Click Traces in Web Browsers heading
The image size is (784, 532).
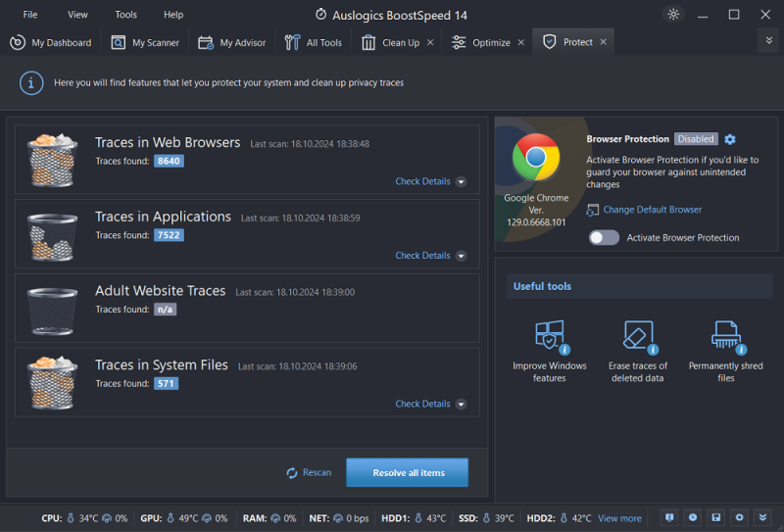168,142
